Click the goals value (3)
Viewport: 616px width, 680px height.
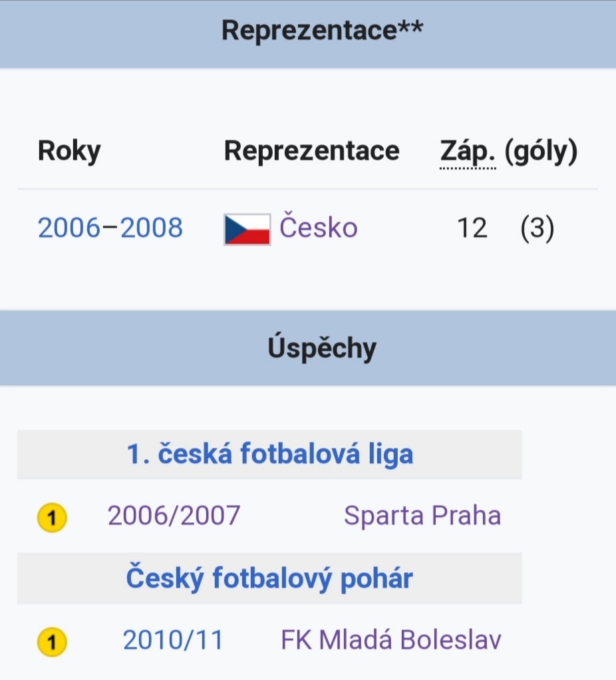(x=537, y=228)
